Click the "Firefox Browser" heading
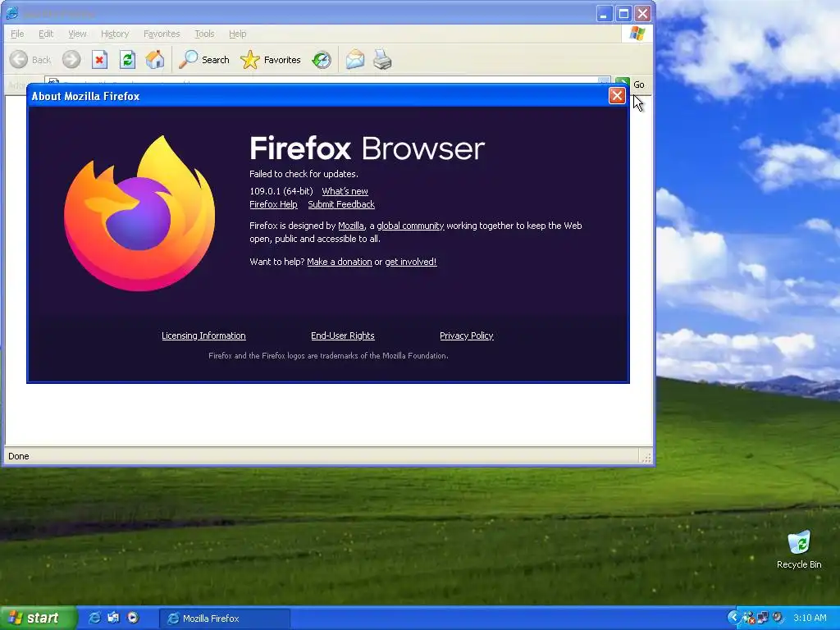The height and width of the screenshot is (630, 840). pos(367,148)
